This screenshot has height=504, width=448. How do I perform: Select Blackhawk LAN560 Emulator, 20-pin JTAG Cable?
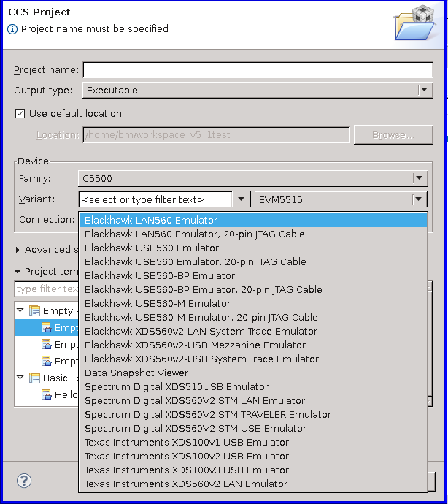pos(253,234)
